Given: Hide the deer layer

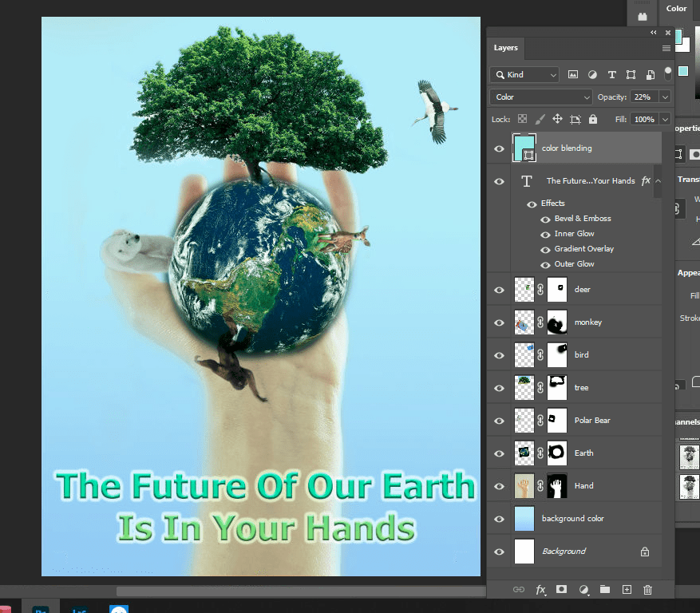Looking at the screenshot, I should tap(500, 290).
